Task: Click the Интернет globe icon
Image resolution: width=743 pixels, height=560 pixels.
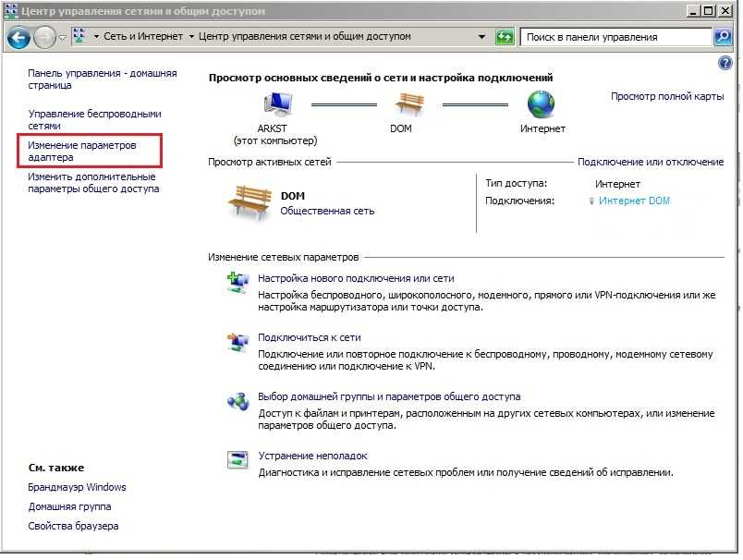Action: pyautogui.click(x=542, y=104)
